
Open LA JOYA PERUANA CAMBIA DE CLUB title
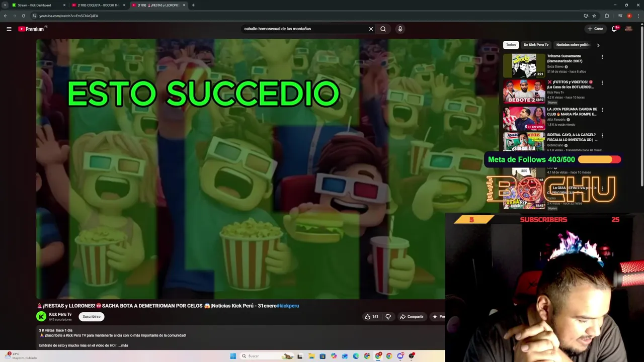(572, 112)
